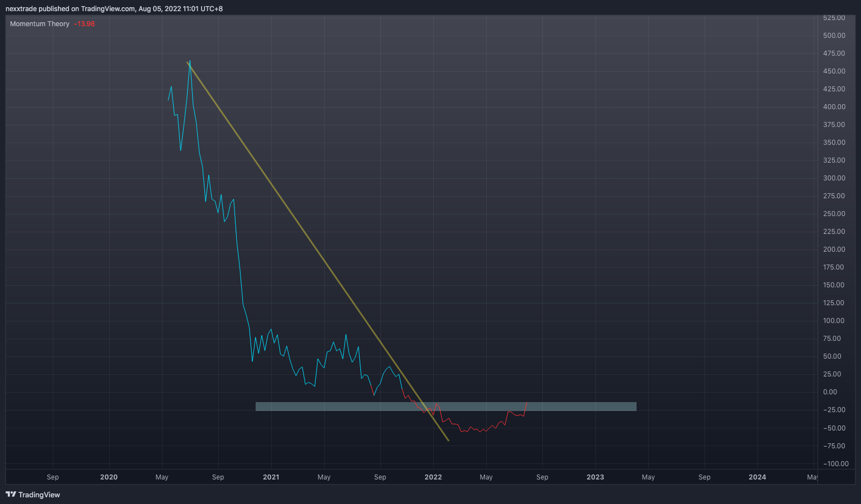Viewport: 861px width, 504px height.
Task: Click the 50.00 price axis label
Action: coord(832,356)
